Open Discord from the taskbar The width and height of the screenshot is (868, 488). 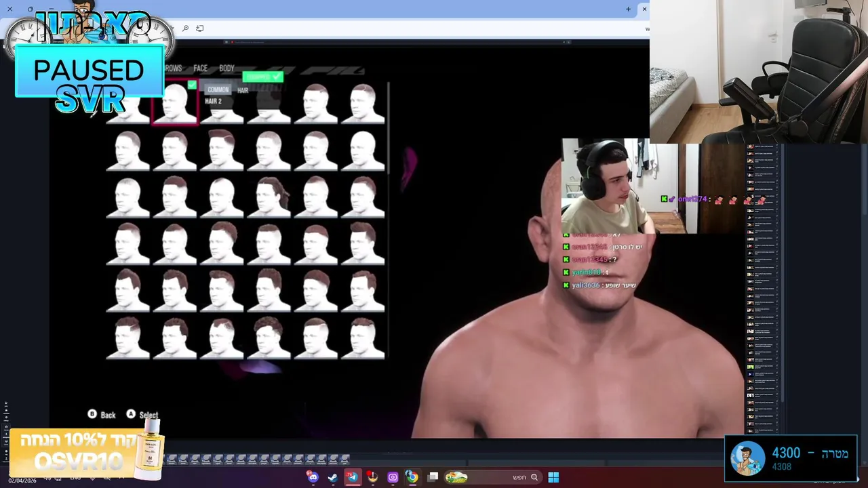313,477
